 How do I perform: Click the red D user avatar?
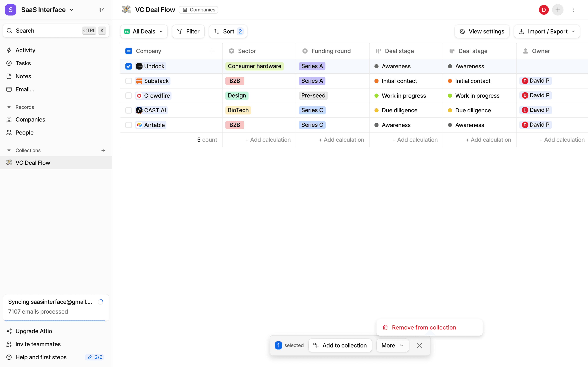click(x=543, y=10)
